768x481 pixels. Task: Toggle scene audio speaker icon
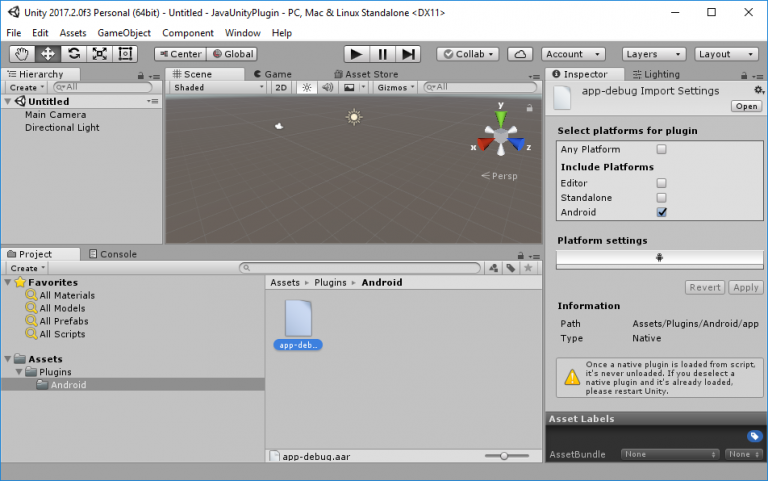tap(328, 88)
